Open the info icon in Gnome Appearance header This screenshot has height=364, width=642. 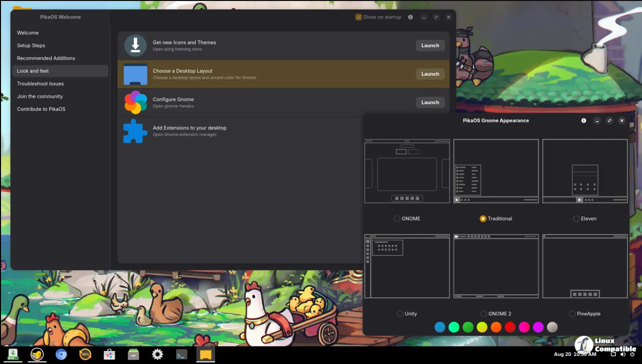[584, 121]
